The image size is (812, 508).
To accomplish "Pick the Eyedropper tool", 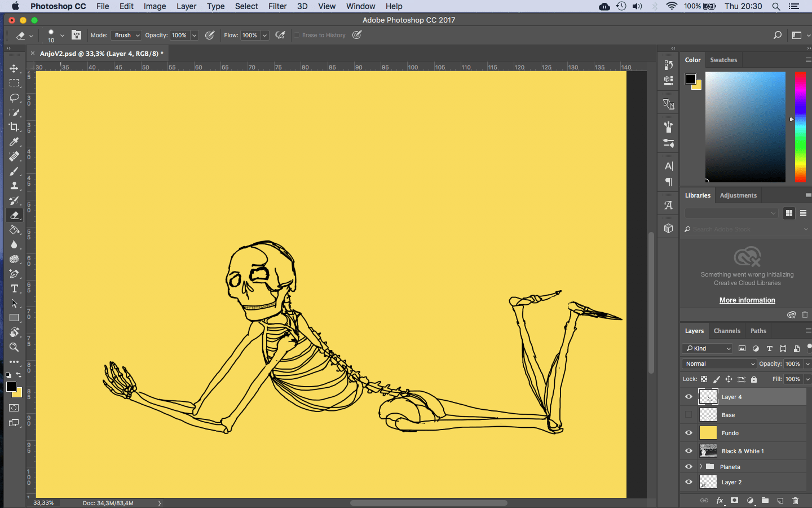I will (x=14, y=142).
